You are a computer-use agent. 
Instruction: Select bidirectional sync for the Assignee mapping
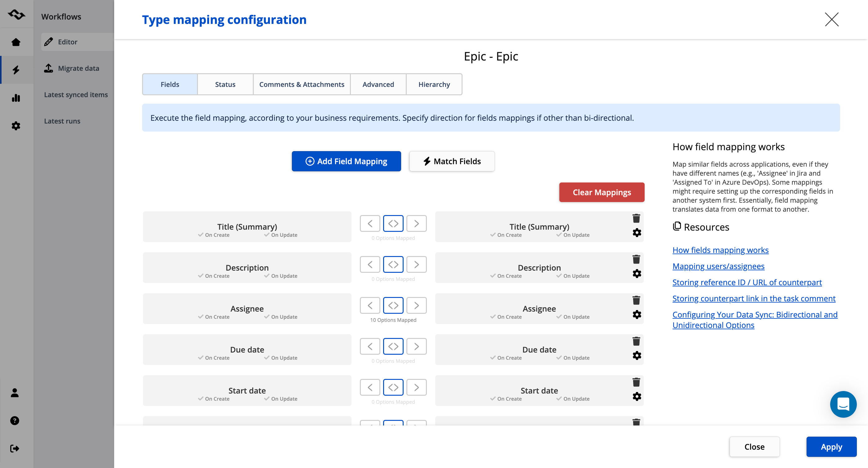[393, 305]
